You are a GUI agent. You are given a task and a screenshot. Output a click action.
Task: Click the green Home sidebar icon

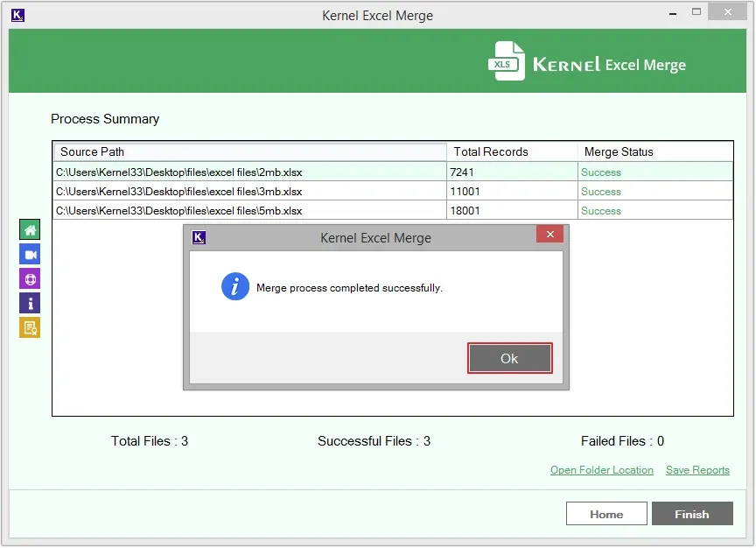pos(30,230)
